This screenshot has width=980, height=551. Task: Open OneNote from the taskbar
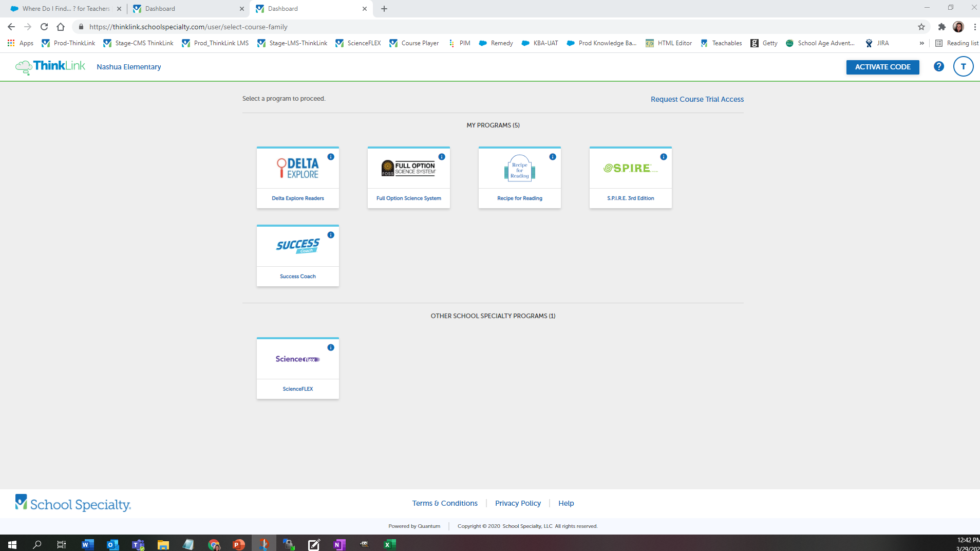339,544
